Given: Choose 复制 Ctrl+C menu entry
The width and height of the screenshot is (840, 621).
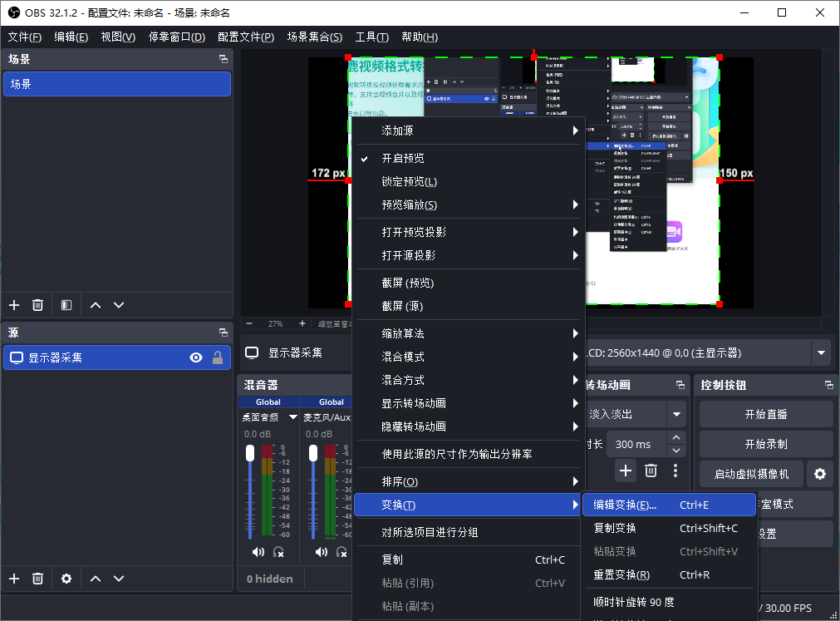Looking at the screenshot, I should (469, 560).
